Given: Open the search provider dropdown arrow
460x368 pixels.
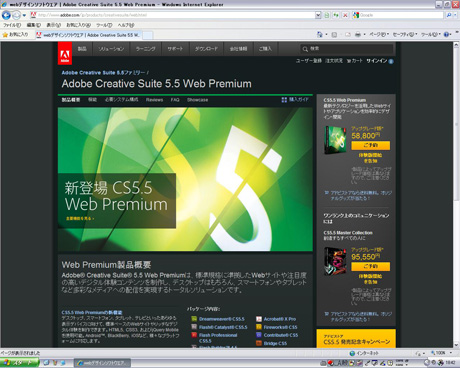Looking at the screenshot, I should coord(455,15).
